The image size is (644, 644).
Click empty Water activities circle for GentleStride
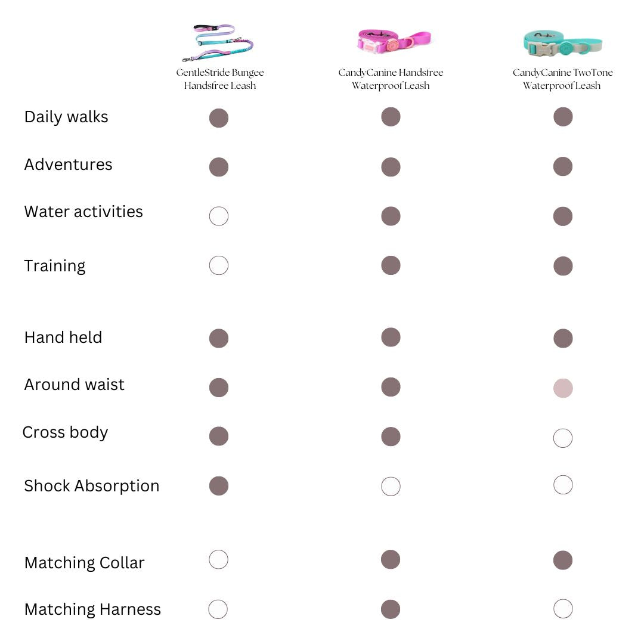click(219, 216)
